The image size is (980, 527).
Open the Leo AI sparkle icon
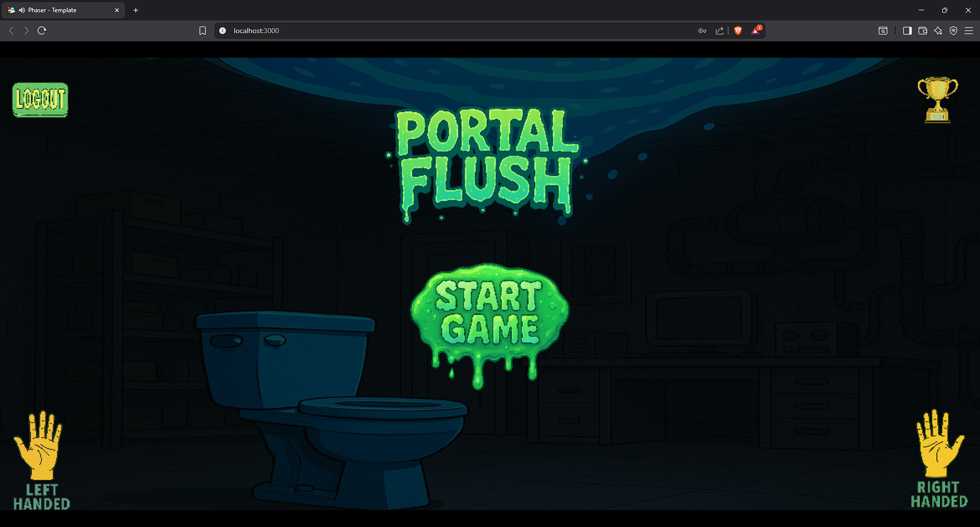[x=938, y=31]
